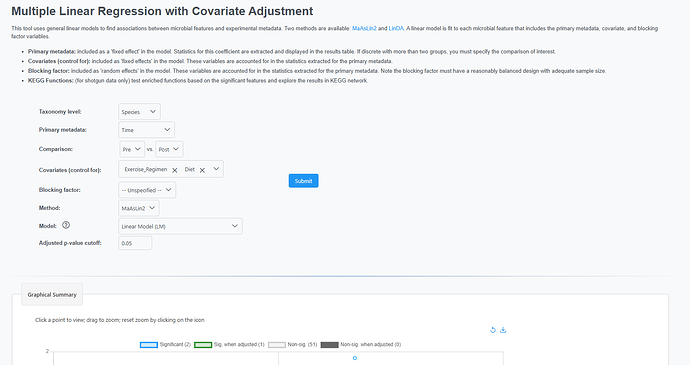Reset zoom with the circular arrow icon
Viewport: 690px width, 365px height.
tap(493, 330)
